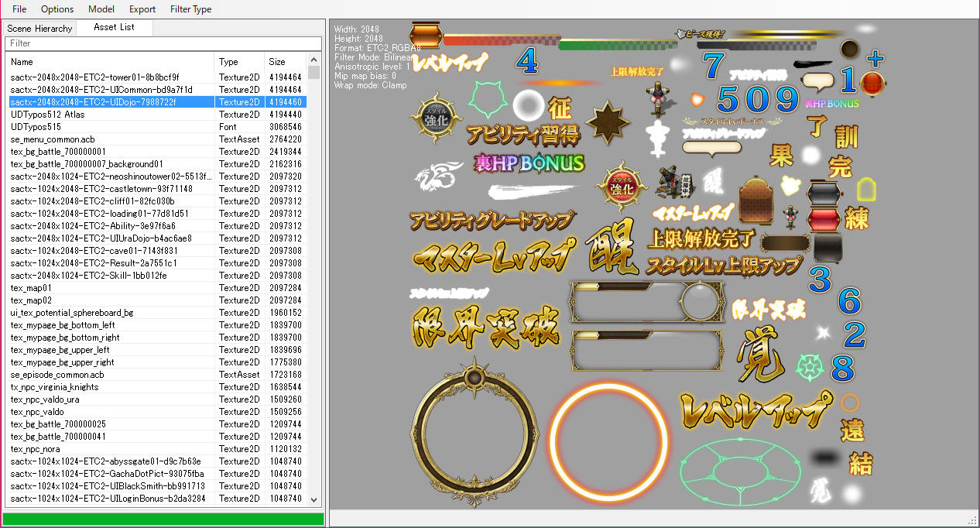This screenshot has width=980, height=528.
Task: Select the tex_npc_valdo row
Action: pos(157,412)
